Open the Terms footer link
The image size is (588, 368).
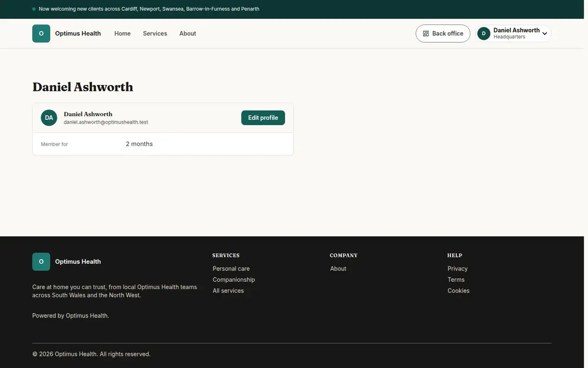456,280
